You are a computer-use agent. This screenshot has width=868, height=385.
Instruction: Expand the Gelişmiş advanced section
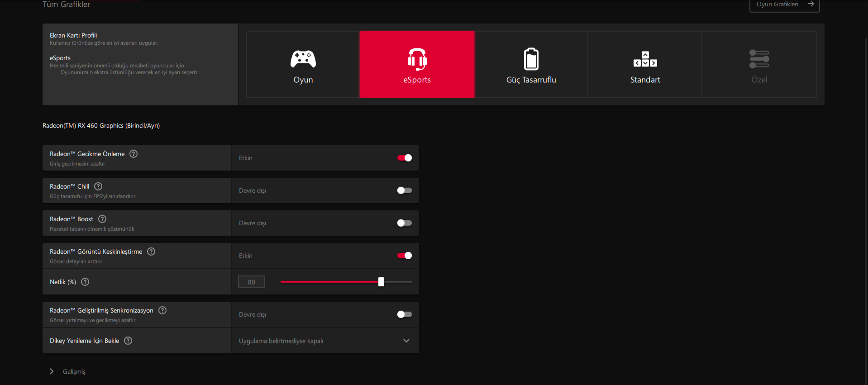point(68,371)
